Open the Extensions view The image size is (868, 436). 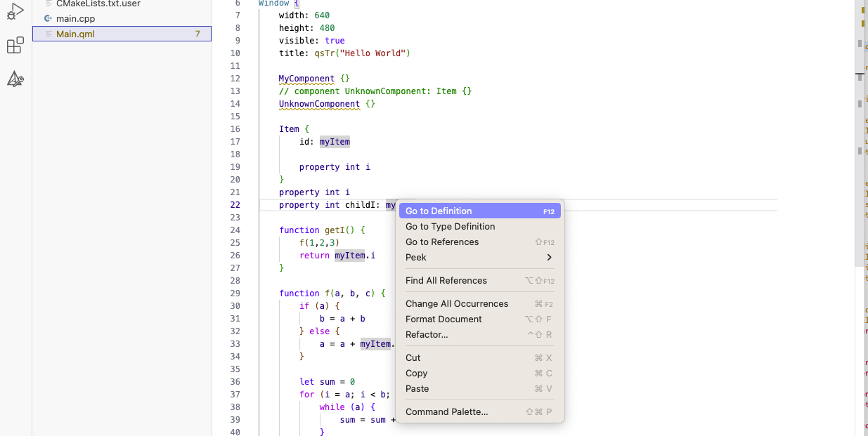[x=15, y=46]
